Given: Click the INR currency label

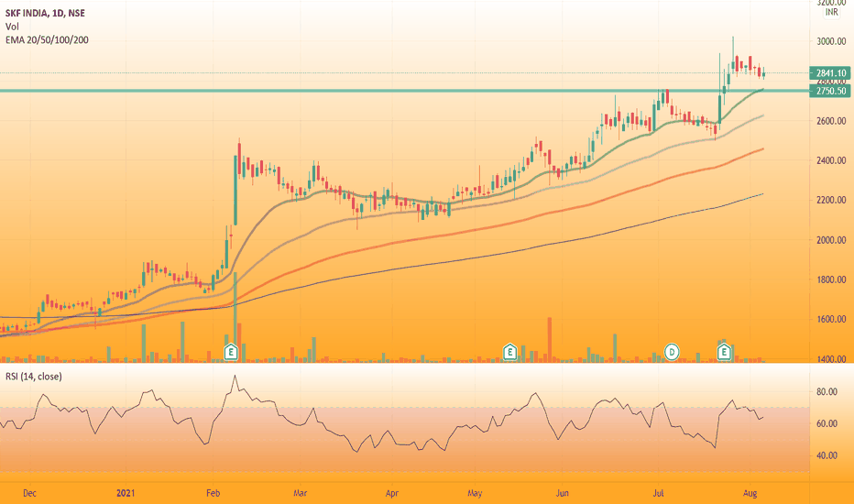Looking at the screenshot, I should (831, 12).
